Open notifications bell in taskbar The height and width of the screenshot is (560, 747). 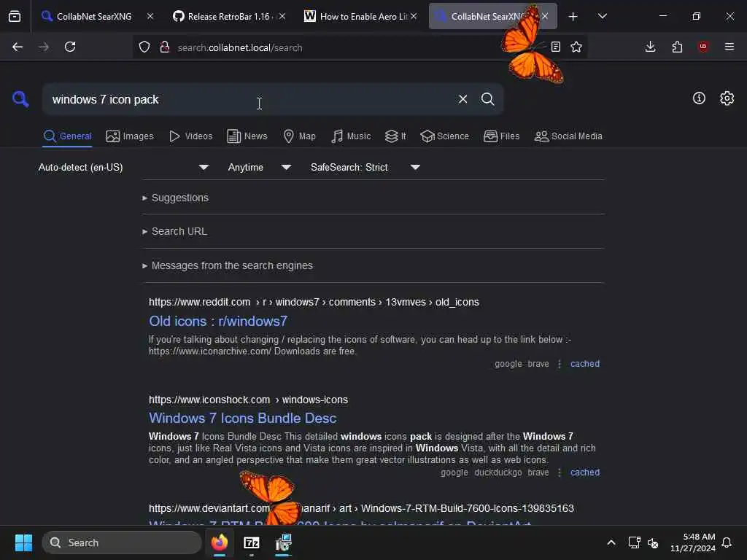point(727,542)
